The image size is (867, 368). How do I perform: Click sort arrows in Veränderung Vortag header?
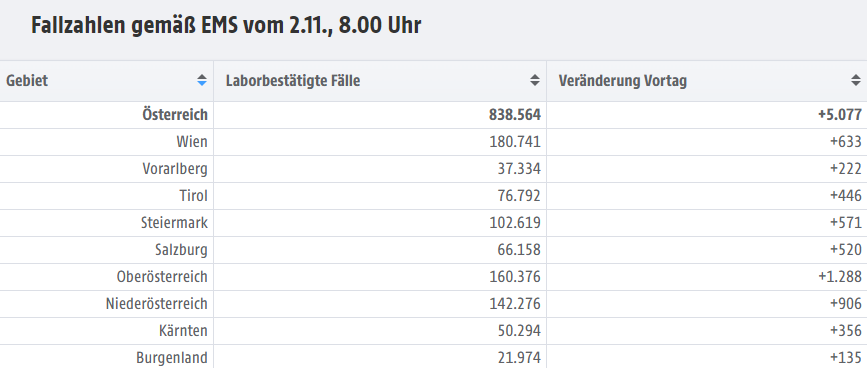[856, 81]
